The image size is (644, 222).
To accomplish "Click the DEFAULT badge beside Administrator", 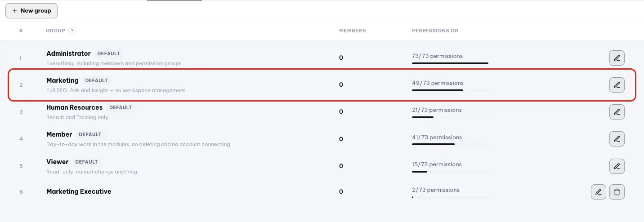I will [108, 53].
